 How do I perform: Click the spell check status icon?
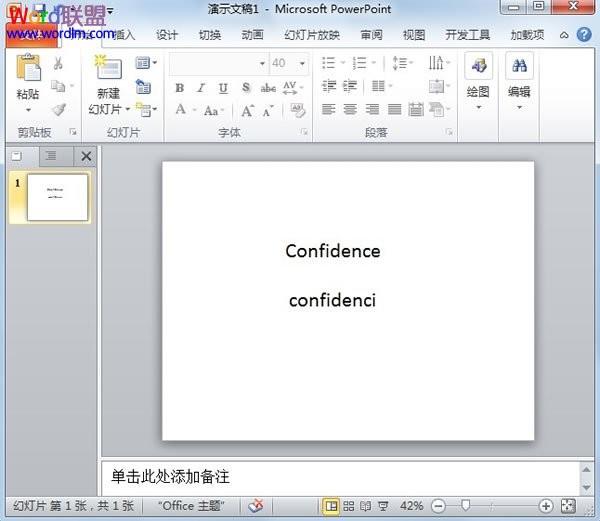coord(256,506)
